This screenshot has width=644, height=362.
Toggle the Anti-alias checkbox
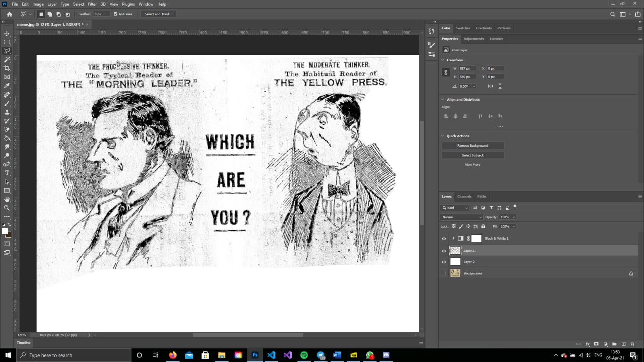pos(115,14)
